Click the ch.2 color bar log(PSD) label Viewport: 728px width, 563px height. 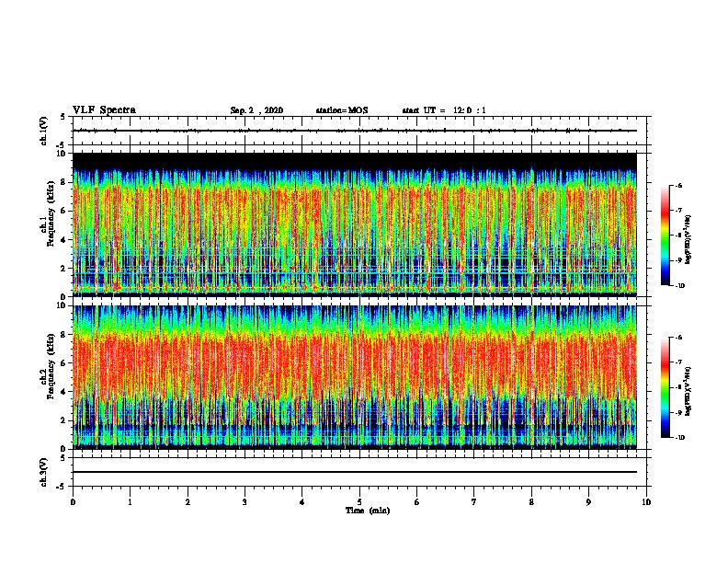688,391
